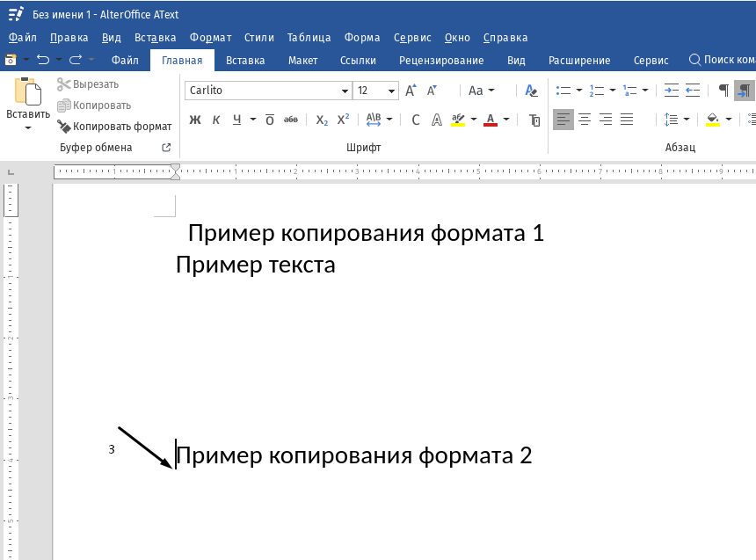The height and width of the screenshot is (560, 756).
Task: Open Справка menu
Action: (505, 38)
